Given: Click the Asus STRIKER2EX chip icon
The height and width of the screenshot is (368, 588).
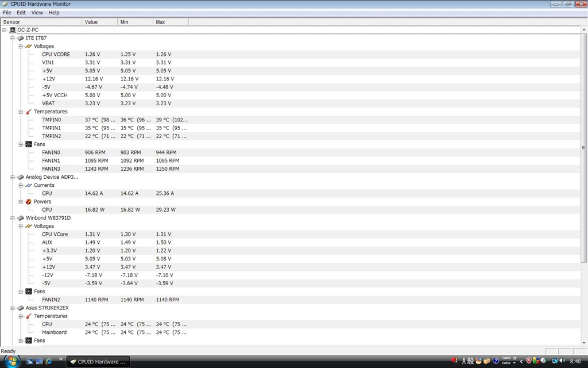Looking at the screenshot, I should pyautogui.click(x=21, y=308).
